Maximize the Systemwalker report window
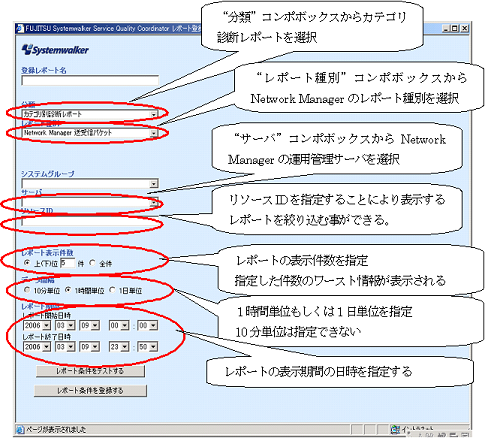The height and width of the screenshot is (438, 485). tap(455, 29)
